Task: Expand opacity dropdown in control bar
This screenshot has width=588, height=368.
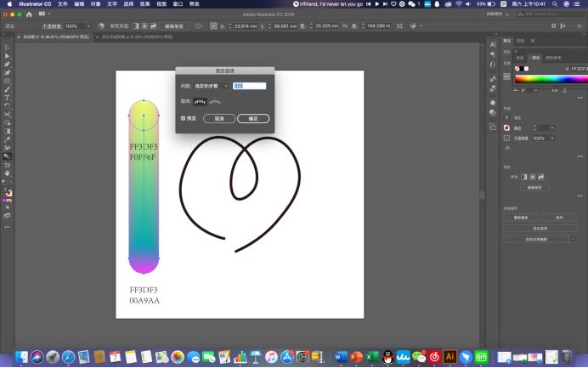Action: click(x=89, y=26)
